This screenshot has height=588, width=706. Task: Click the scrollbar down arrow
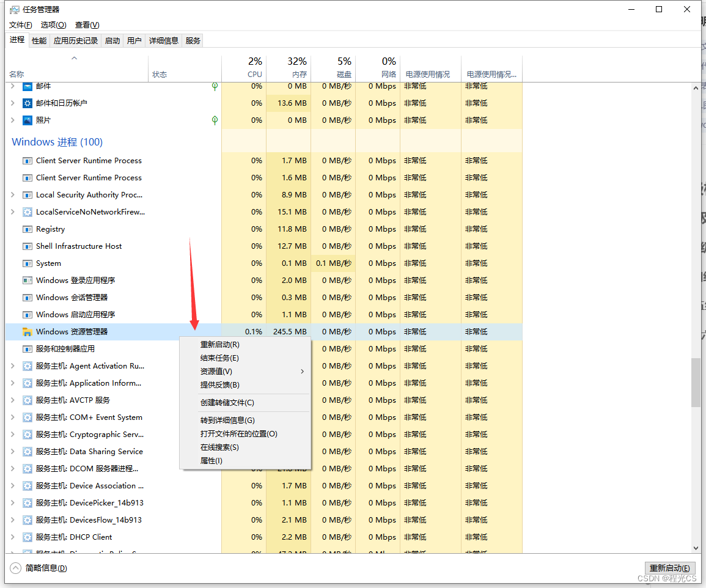pos(696,548)
